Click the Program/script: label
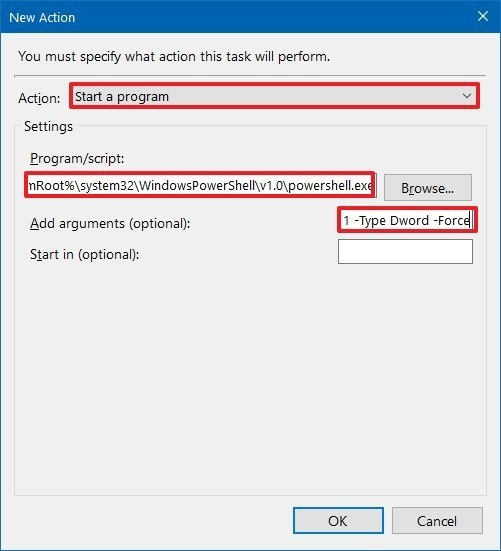Screen dimensions: 501x551 [x=77, y=158]
